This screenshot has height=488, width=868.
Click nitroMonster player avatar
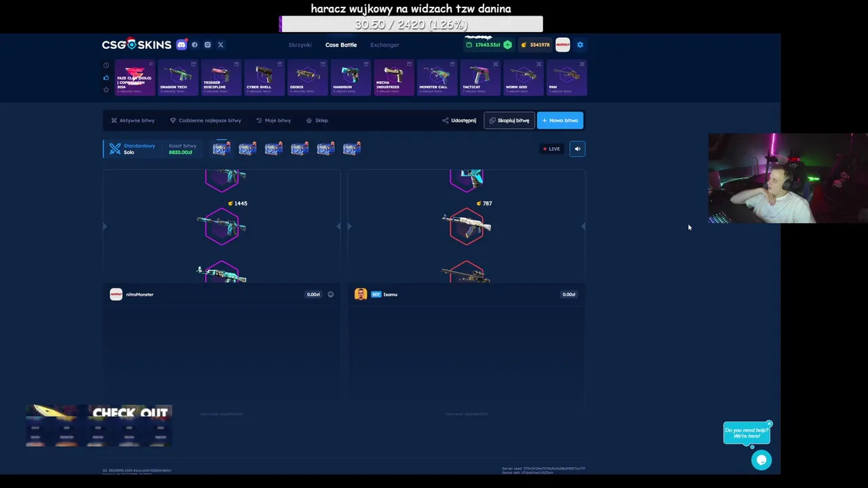click(x=116, y=294)
